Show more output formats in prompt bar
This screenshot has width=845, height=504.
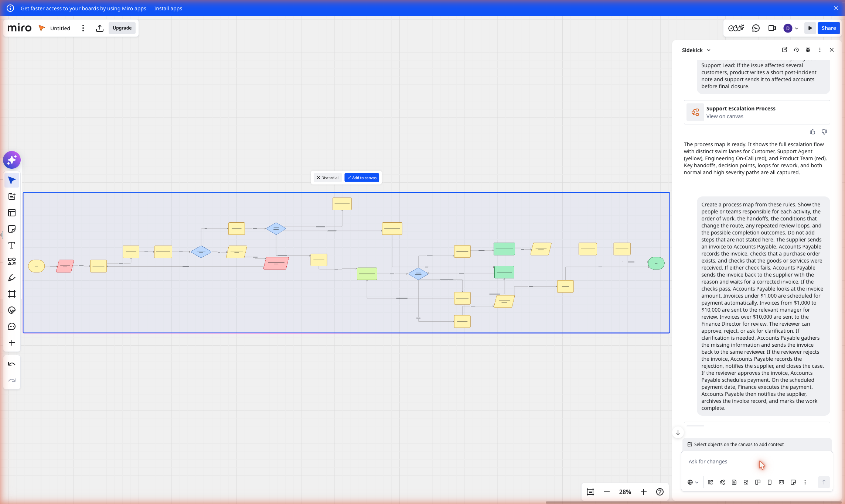805,482
